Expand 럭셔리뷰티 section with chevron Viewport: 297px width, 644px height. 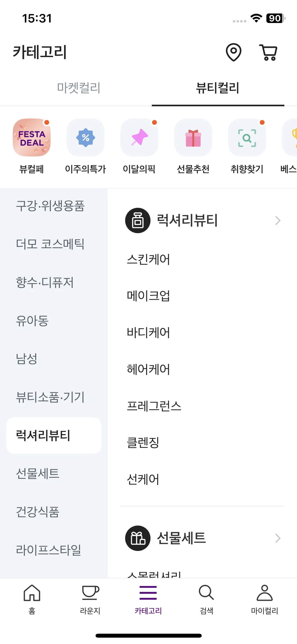pos(278,220)
